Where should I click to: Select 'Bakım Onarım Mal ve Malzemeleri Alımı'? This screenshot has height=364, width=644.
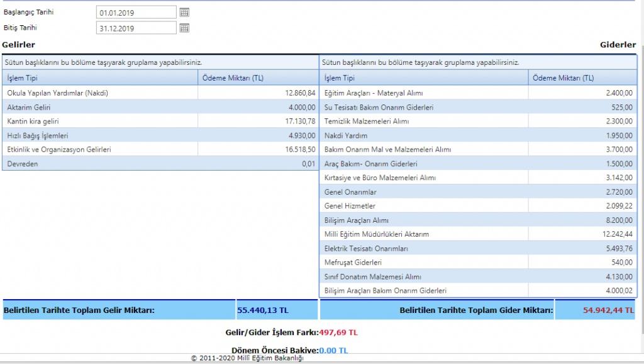click(x=478, y=149)
